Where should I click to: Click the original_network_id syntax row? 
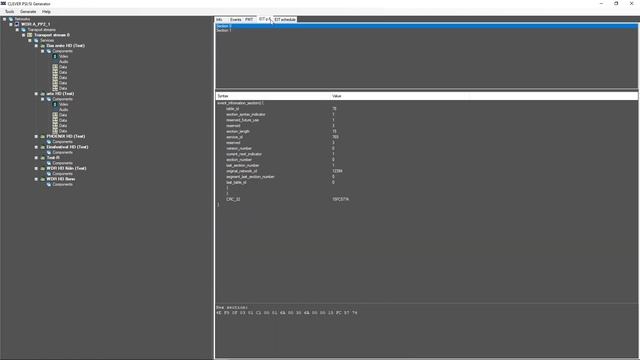tap(426, 171)
